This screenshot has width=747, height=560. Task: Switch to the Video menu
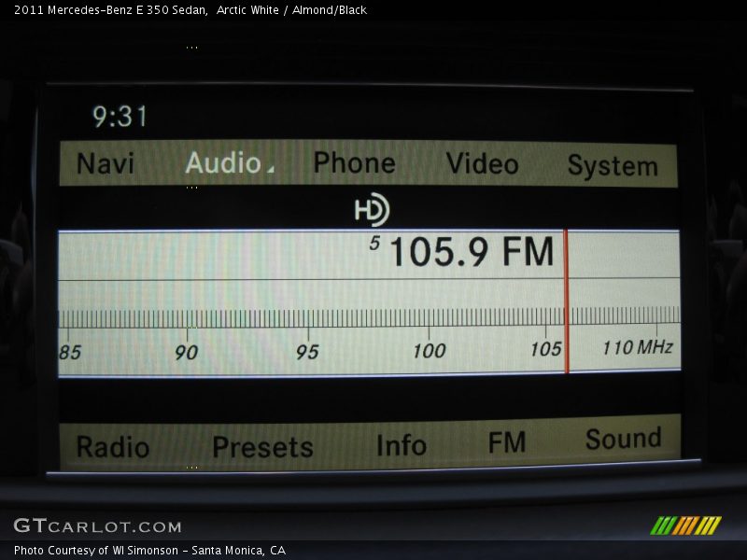click(x=482, y=164)
